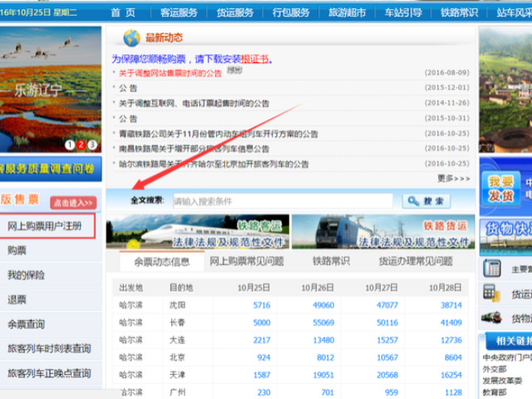Click the 根证书 download link
532x399 pixels.
[x=254, y=60]
